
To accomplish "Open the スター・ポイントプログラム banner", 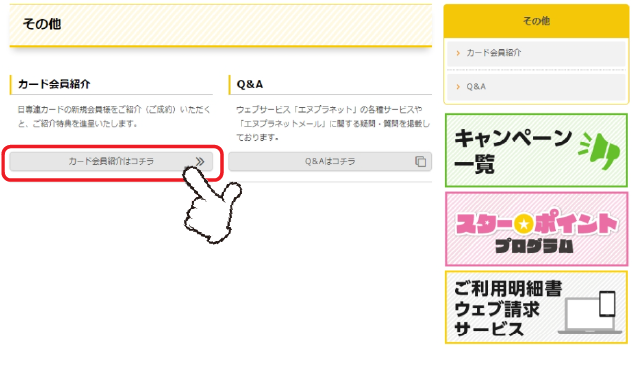I will pyautogui.click(x=536, y=229).
